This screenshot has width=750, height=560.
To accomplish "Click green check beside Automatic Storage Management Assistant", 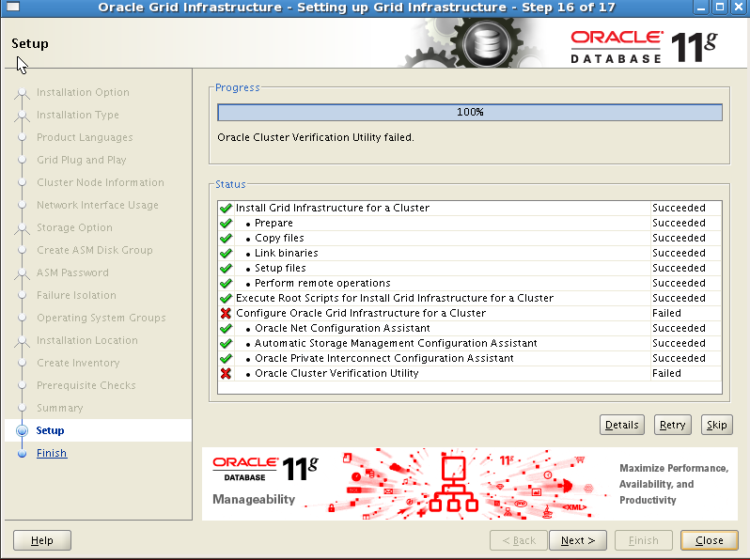I will point(226,343).
